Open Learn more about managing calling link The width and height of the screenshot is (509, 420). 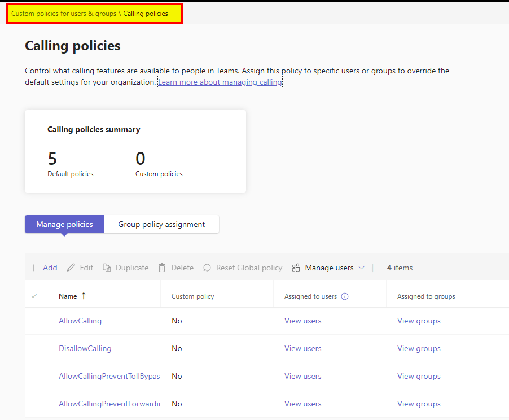(220, 82)
